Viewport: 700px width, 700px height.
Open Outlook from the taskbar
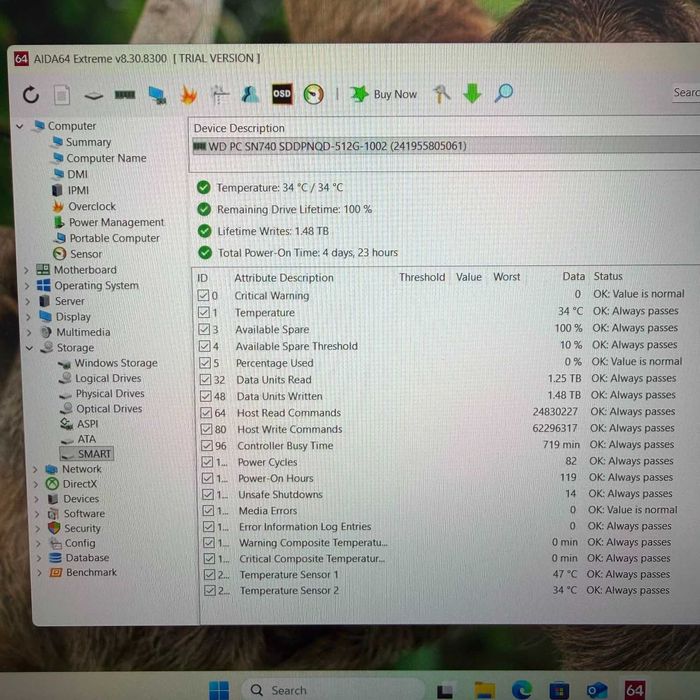(x=597, y=691)
